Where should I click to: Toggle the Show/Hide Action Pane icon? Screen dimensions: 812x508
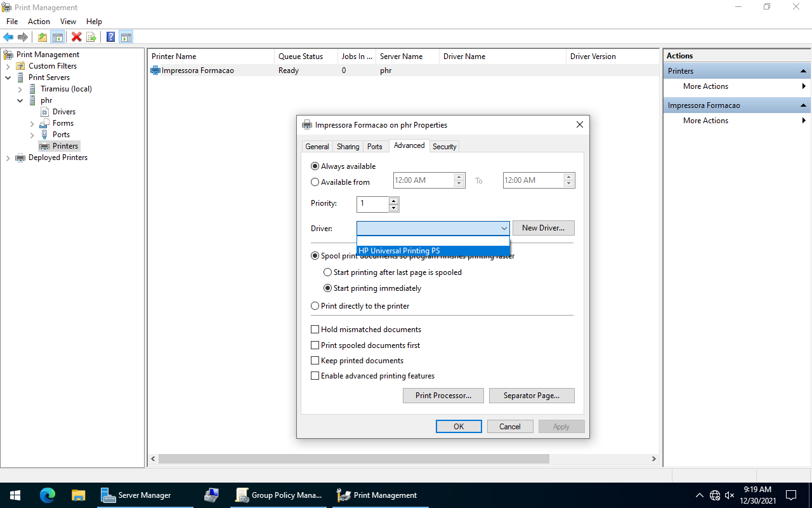coord(126,37)
